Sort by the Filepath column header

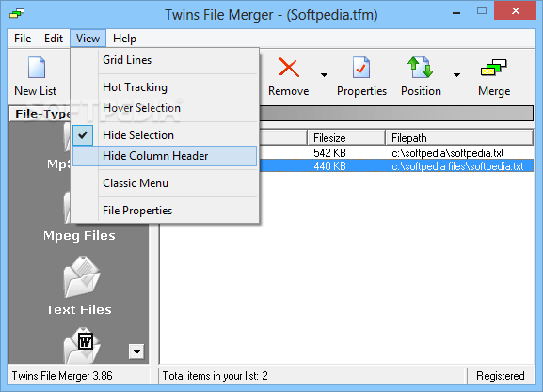point(459,137)
